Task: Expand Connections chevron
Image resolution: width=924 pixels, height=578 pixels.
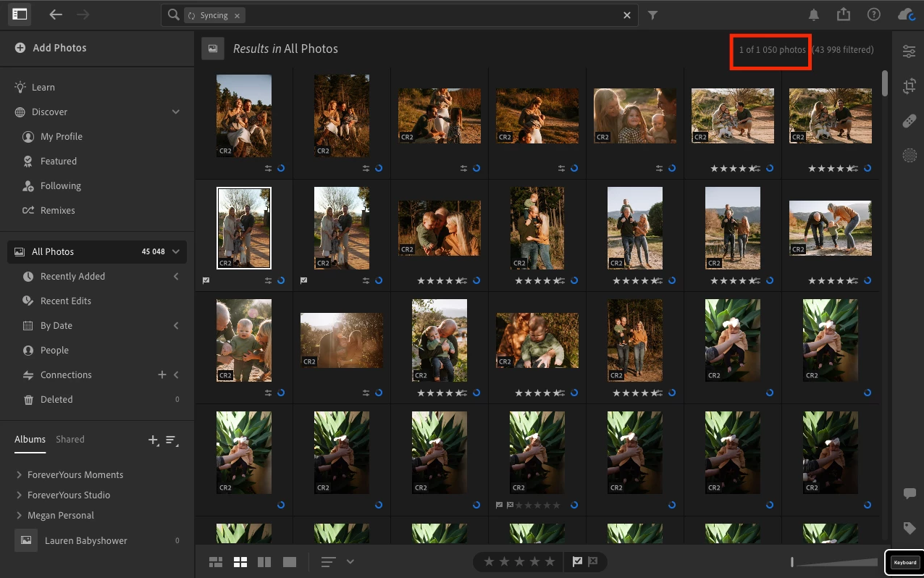Action: point(175,375)
